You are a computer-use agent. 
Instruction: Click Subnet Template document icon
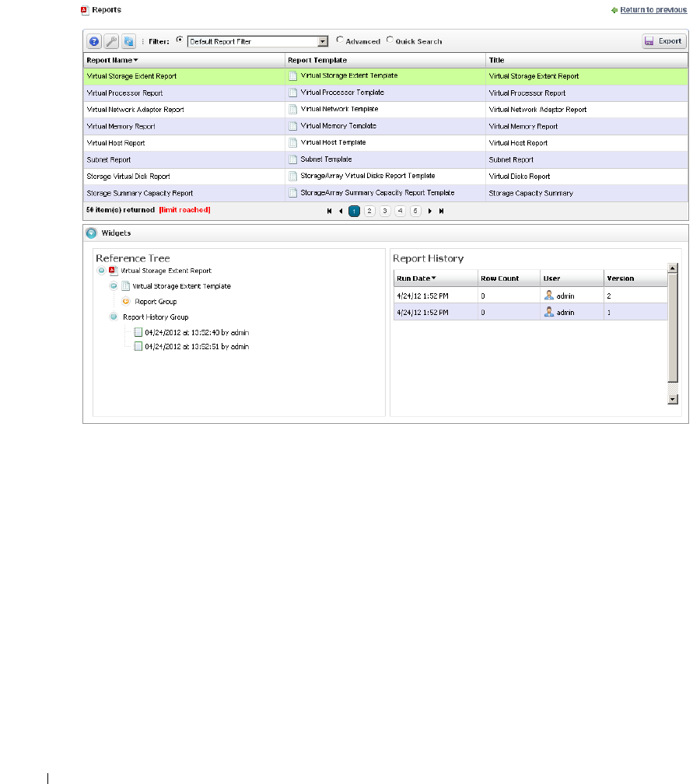tap(293, 159)
